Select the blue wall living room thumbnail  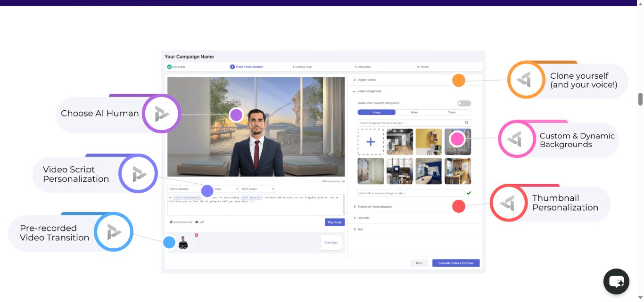(x=429, y=171)
